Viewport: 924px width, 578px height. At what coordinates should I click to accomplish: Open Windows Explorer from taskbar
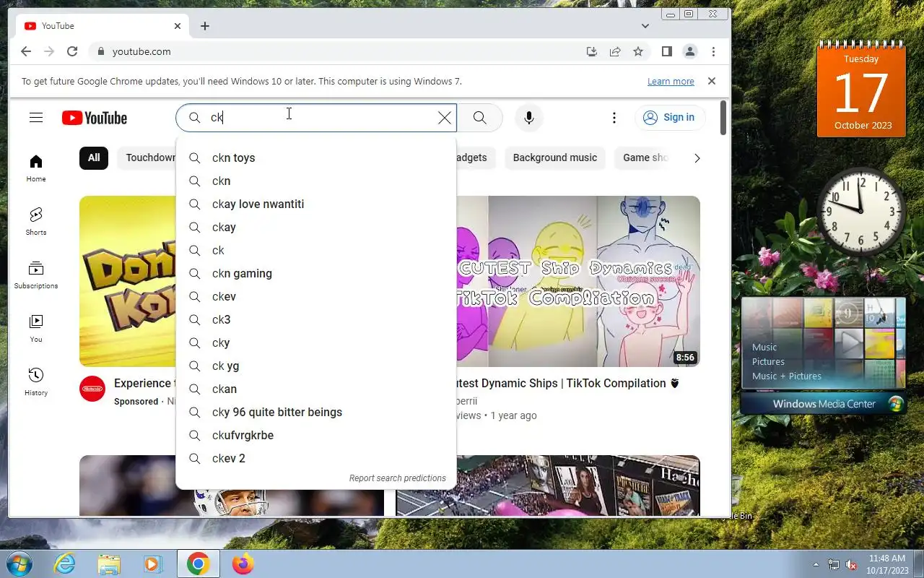click(109, 564)
